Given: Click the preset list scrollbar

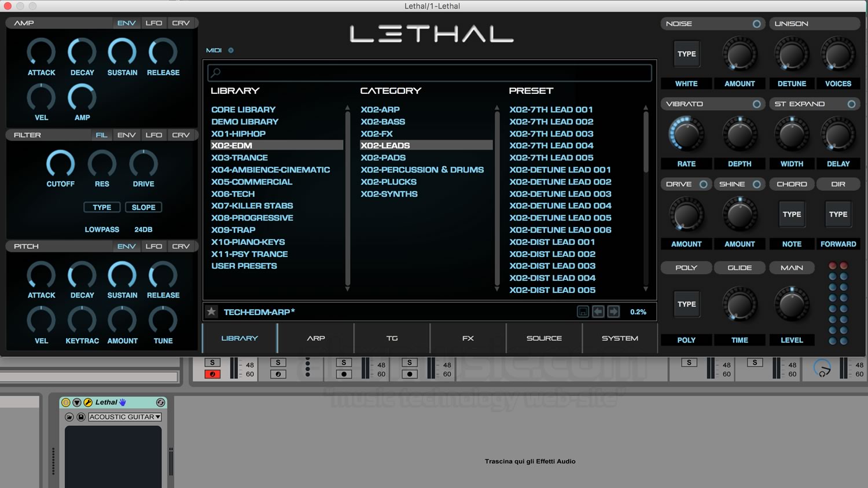Looking at the screenshot, I should coord(646,142).
